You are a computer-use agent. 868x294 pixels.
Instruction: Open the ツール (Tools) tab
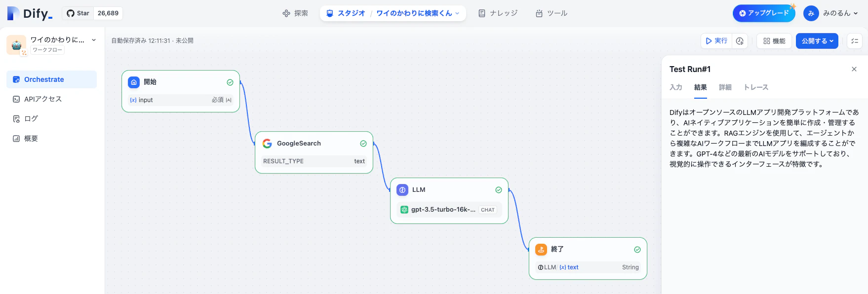coord(552,13)
